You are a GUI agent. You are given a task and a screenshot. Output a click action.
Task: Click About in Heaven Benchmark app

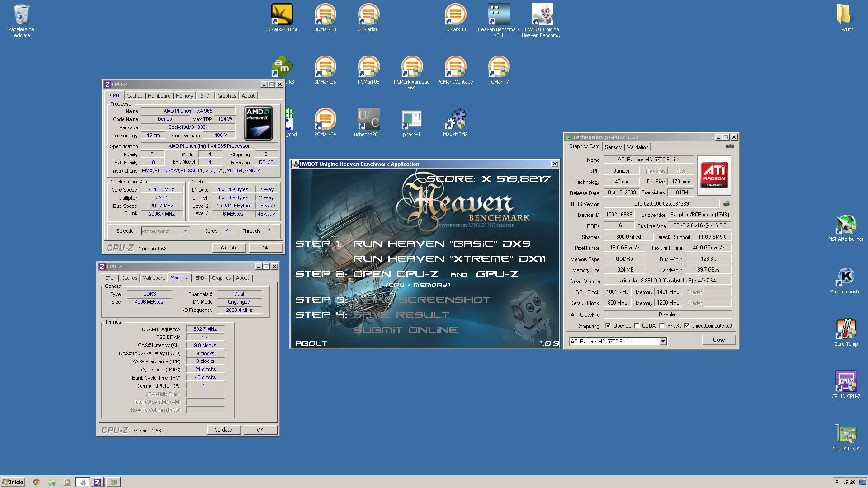[311, 343]
